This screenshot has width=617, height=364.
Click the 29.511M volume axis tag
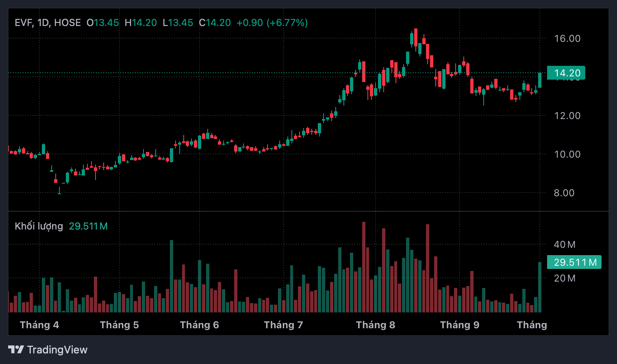pyautogui.click(x=574, y=262)
